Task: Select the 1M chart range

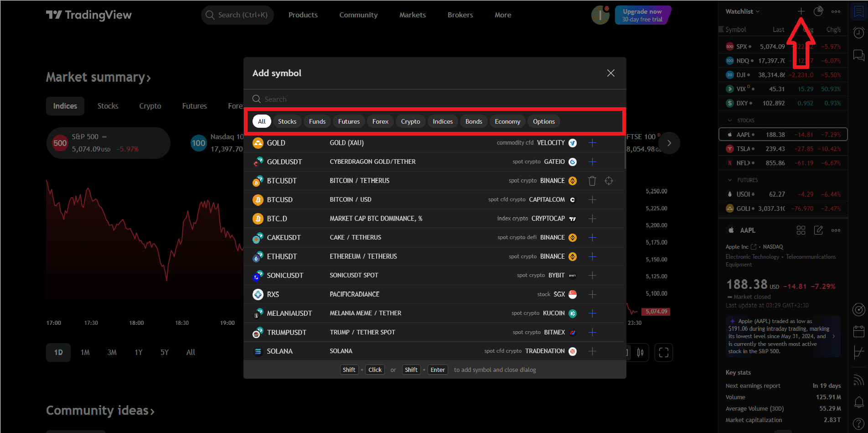Action: tap(85, 352)
